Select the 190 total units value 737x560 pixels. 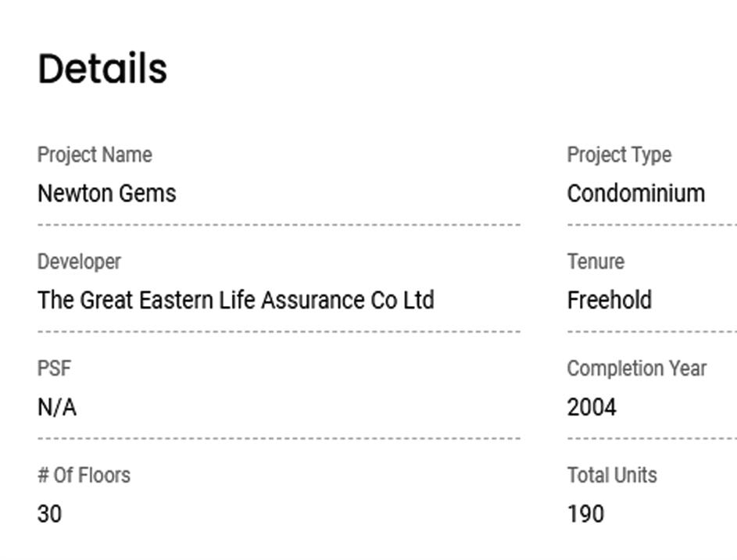pyautogui.click(x=585, y=514)
